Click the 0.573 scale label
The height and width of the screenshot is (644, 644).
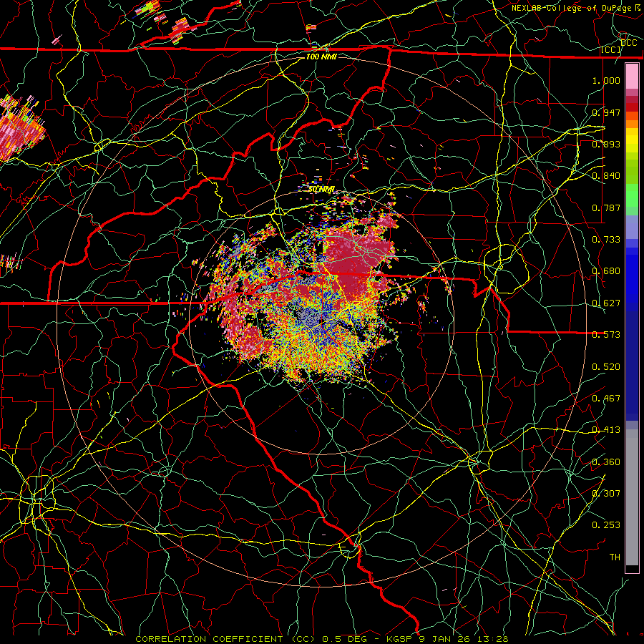click(x=606, y=335)
